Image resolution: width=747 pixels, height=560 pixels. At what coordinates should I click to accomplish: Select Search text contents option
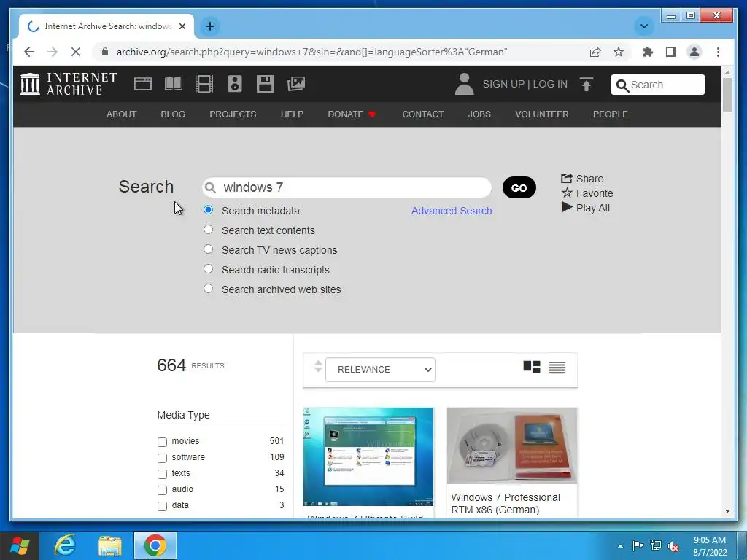(x=208, y=230)
